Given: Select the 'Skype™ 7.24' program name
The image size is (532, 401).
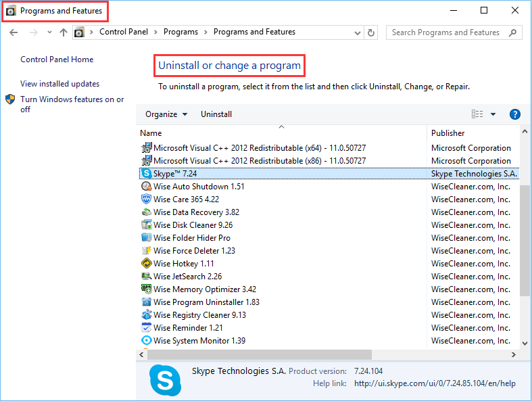Looking at the screenshot, I should 174,174.
